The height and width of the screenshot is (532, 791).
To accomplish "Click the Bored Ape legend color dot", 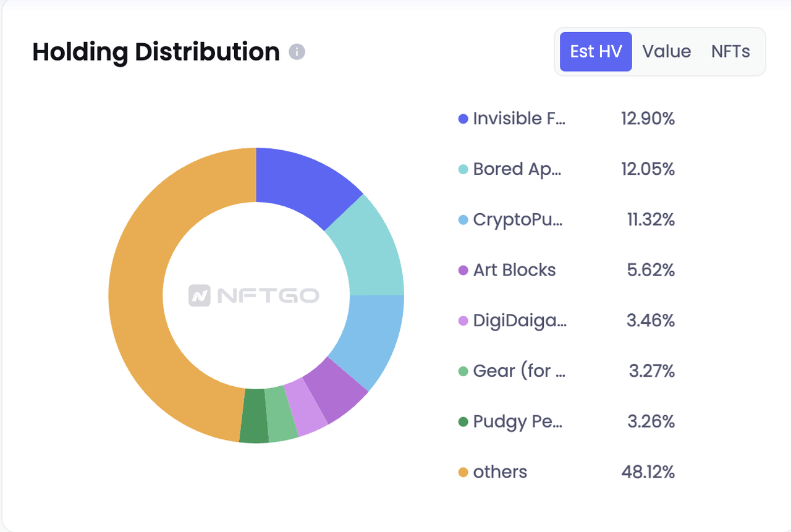I will coord(463,169).
